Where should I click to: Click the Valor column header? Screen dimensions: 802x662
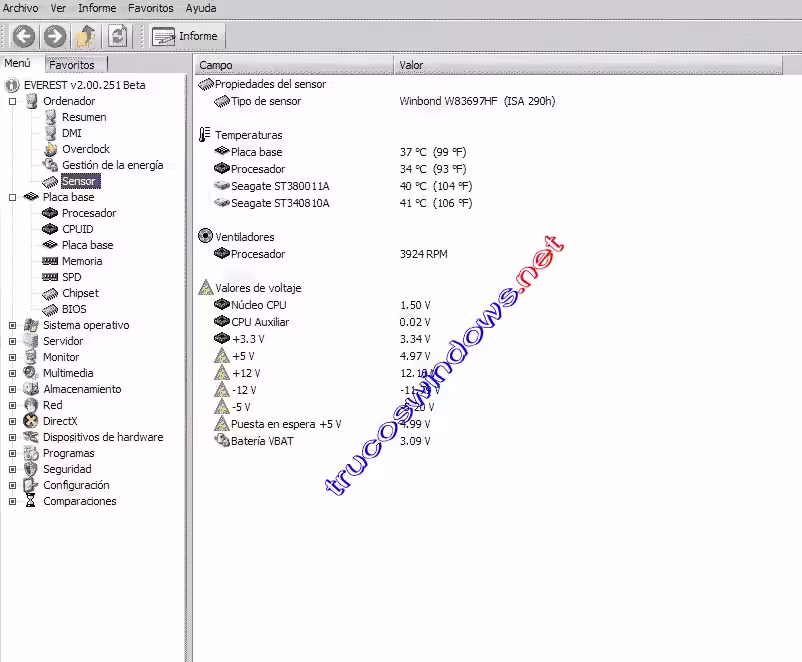[588, 65]
